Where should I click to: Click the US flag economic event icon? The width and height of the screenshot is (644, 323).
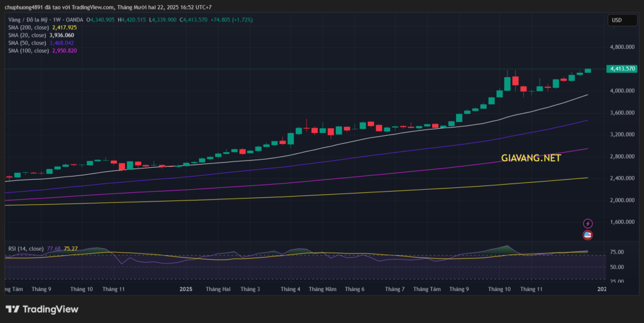pyautogui.click(x=587, y=235)
